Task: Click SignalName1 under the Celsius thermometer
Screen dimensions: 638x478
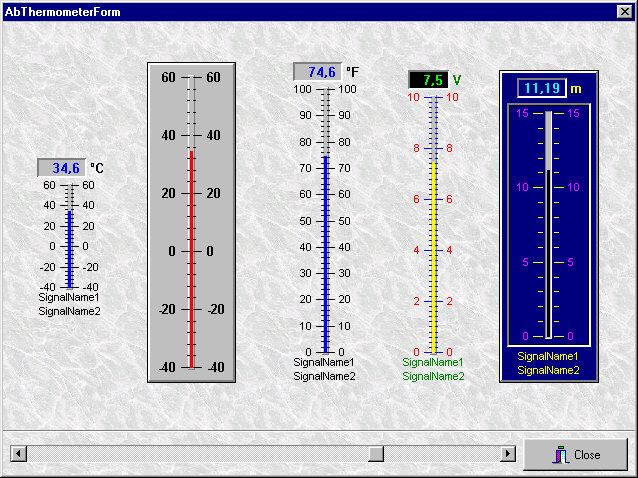Action: tap(69, 297)
